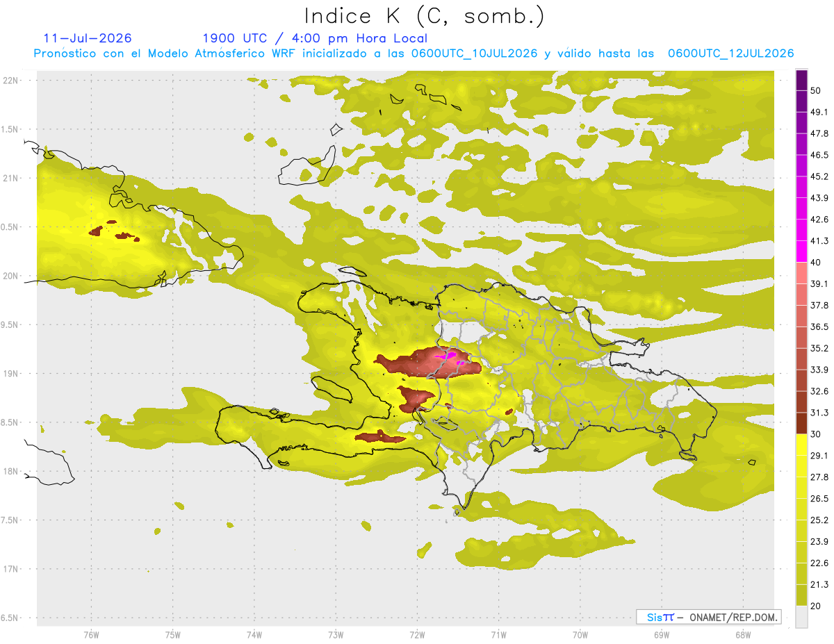
Task: Click the latitude axis label "21N"
Action: 11,179
